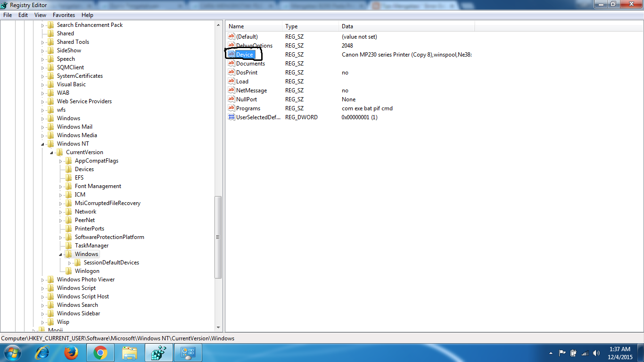Expand the Windows Photo Viewer node

pyautogui.click(x=42, y=280)
